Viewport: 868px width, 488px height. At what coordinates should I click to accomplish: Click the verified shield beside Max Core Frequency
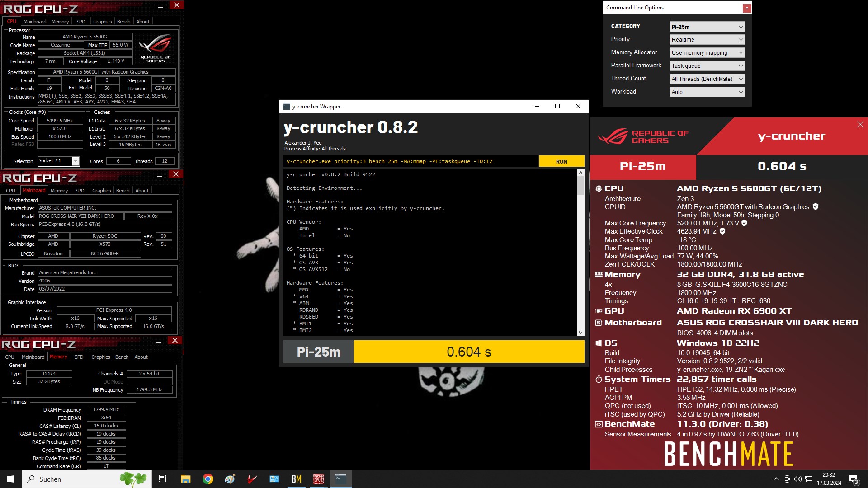[744, 223]
